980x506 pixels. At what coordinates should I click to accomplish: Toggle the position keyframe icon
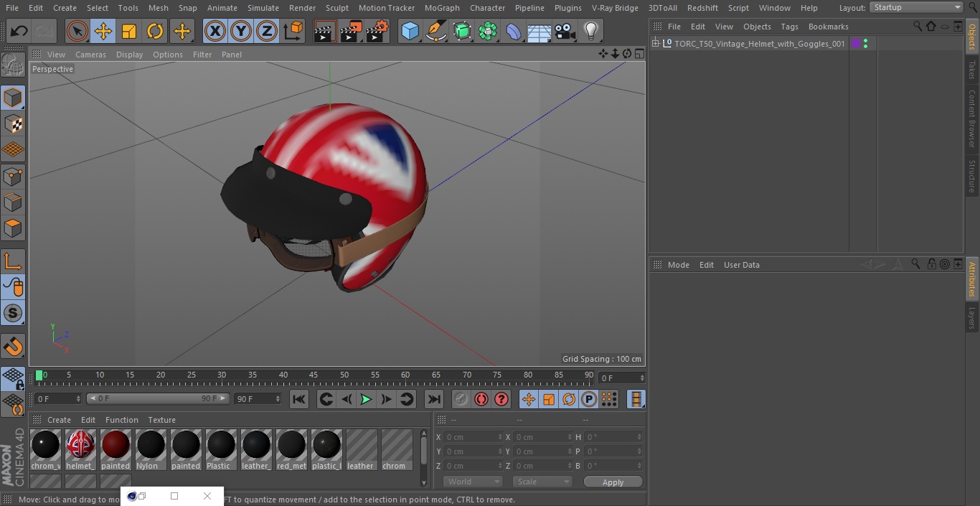pos(529,399)
